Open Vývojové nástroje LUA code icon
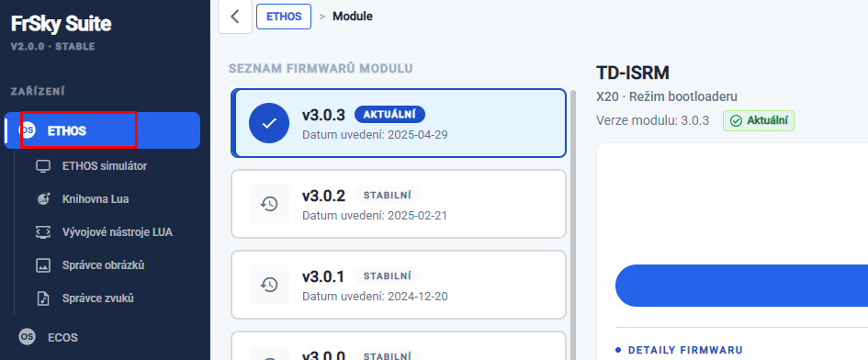This screenshot has width=868, height=360. coord(43,232)
